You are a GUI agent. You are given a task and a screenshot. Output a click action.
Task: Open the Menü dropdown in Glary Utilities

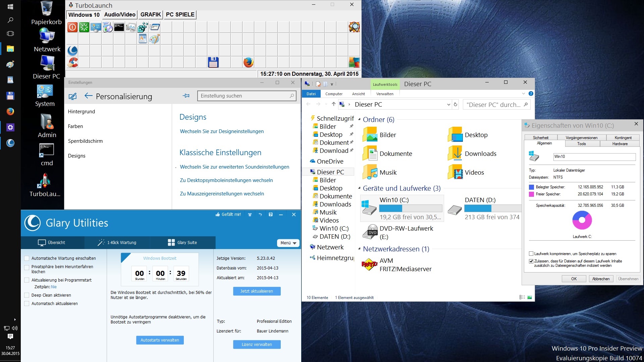(288, 243)
